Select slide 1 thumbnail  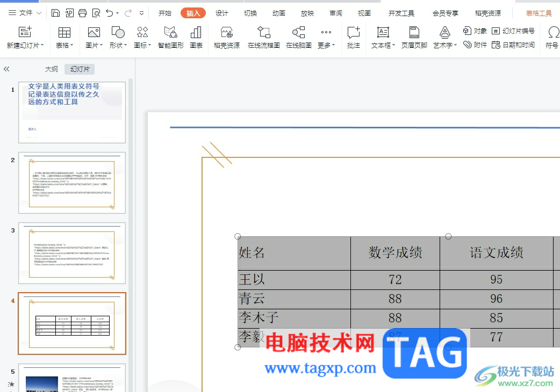point(72,112)
